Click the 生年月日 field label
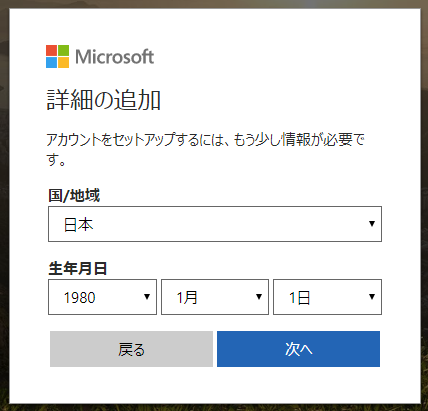 click(78, 268)
